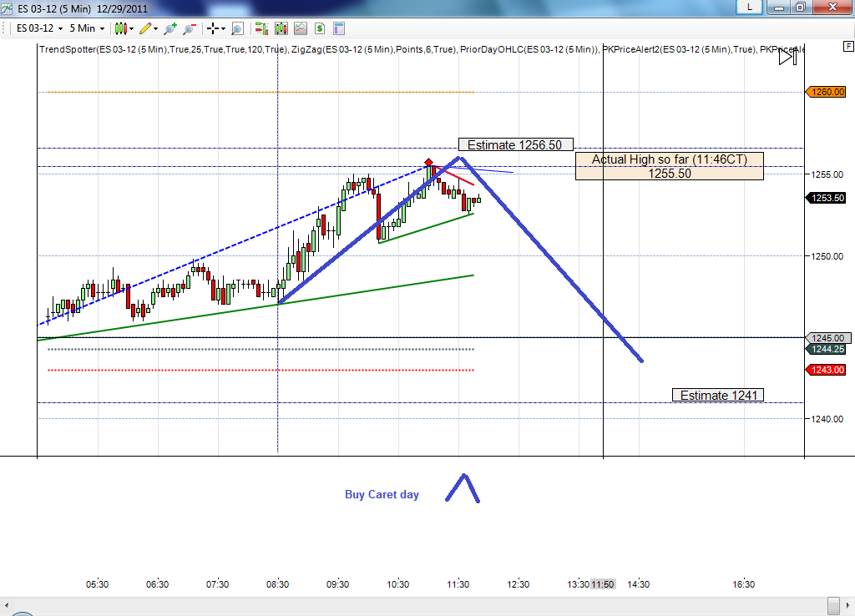Click the red diamond marker at chart high
The height and width of the screenshot is (616, 855).
tap(428, 163)
